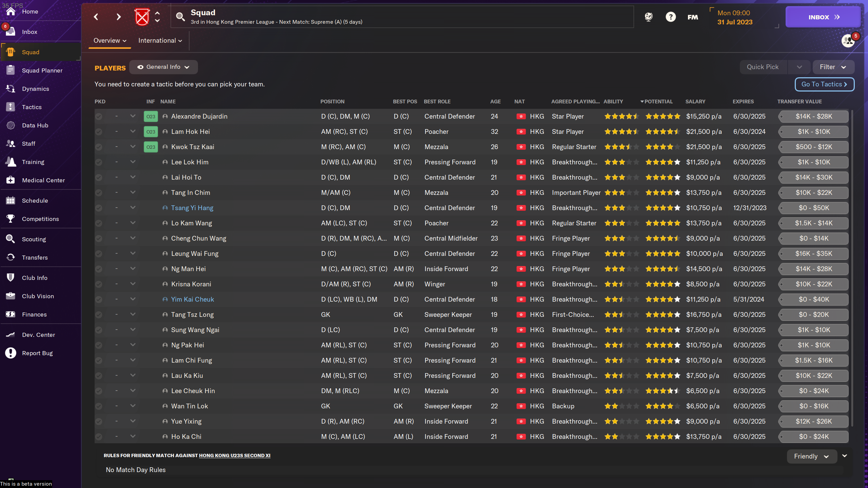Click Alexandre Dujardin transfer value $14K - $28K
Screen dimensions: 868x488
point(814,116)
